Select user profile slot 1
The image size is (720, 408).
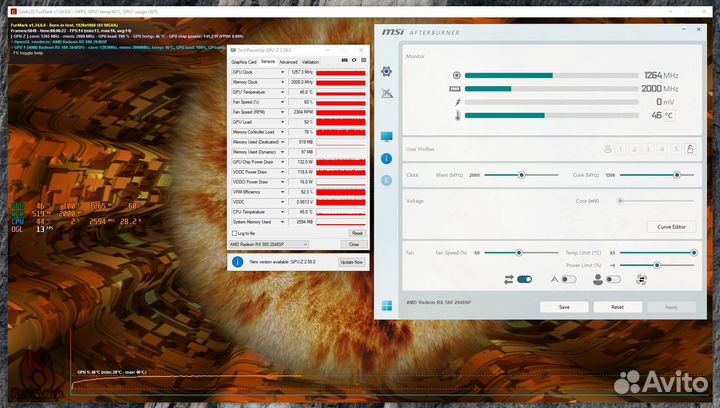pyautogui.click(x=621, y=149)
